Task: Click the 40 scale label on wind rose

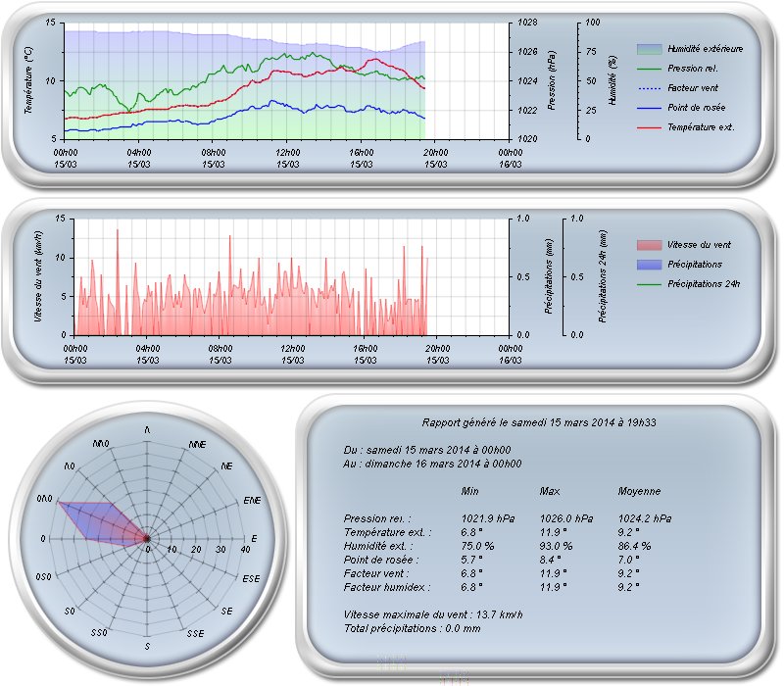Action: [x=245, y=550]
